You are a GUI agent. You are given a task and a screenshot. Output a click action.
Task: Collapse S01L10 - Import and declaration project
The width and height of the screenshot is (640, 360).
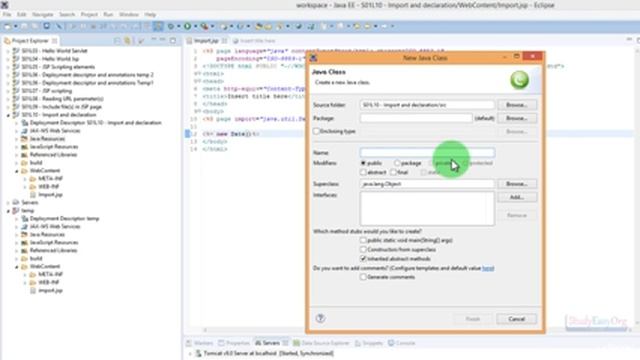point(8,115)
